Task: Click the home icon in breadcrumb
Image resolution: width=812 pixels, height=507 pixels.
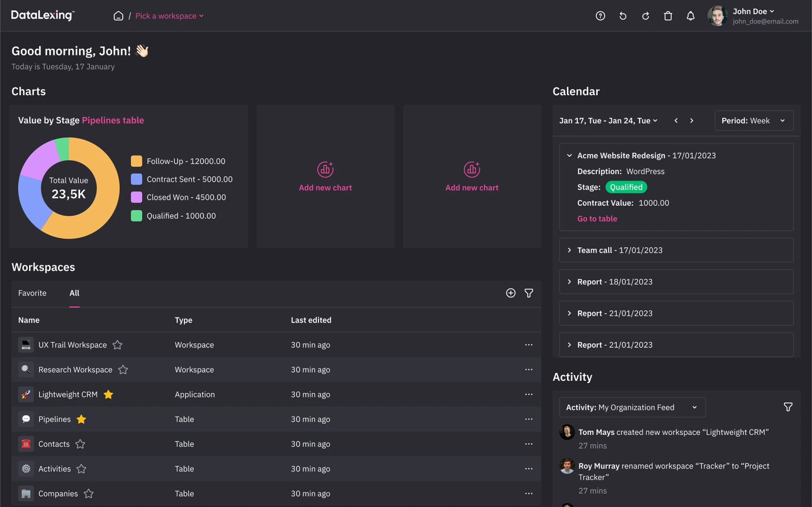Action: 118,16
